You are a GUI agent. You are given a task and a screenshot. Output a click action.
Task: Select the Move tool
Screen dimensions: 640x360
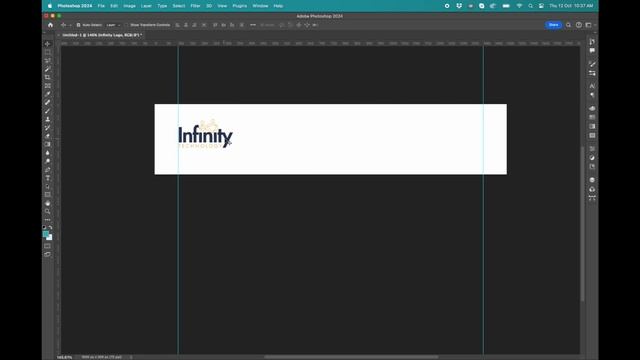point(47,44)
